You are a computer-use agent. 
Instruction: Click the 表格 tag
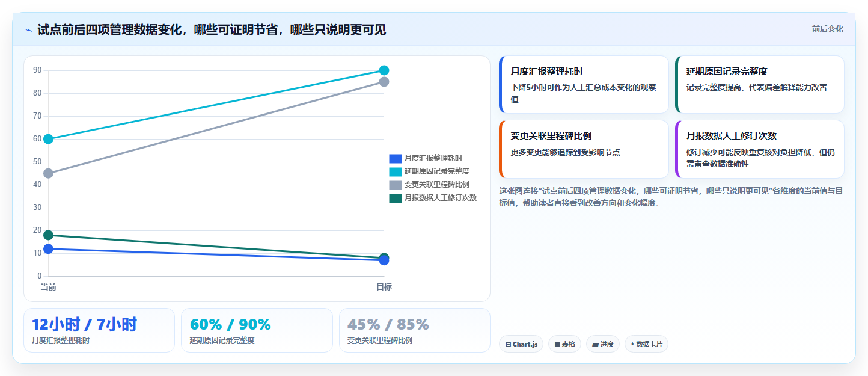(x=564, y=344)
